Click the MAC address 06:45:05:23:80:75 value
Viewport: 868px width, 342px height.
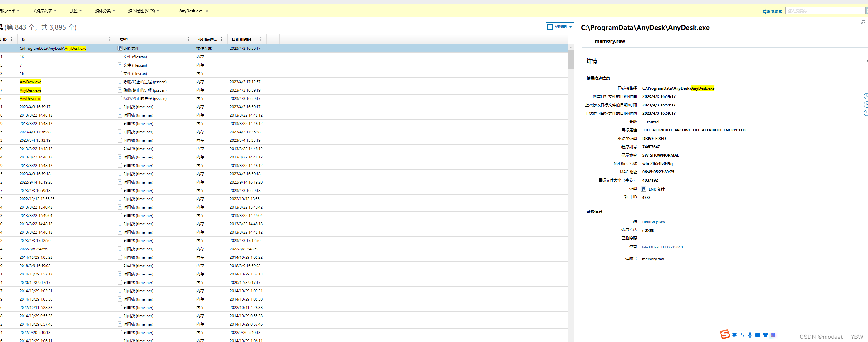[658, 172]
